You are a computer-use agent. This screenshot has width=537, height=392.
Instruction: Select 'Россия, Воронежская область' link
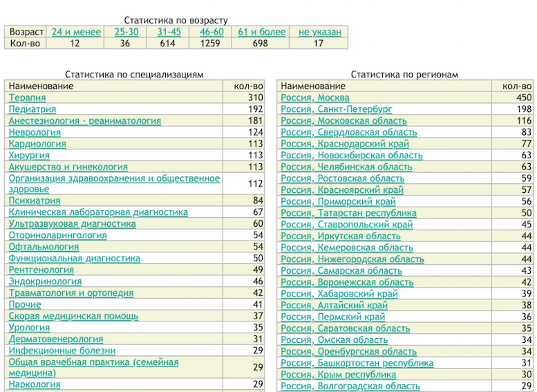[x=347, y=282]
